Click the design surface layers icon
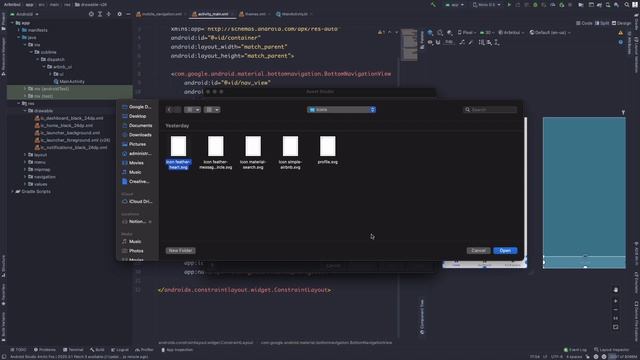Image resolution: width=640 pixels, height=360 pixels. [430, 32]
